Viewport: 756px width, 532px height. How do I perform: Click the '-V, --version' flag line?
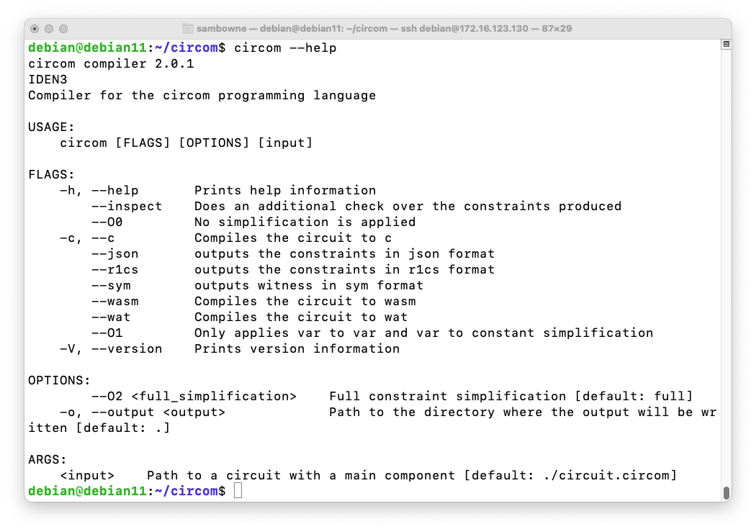pyautogui.click(x=110, y=348)
